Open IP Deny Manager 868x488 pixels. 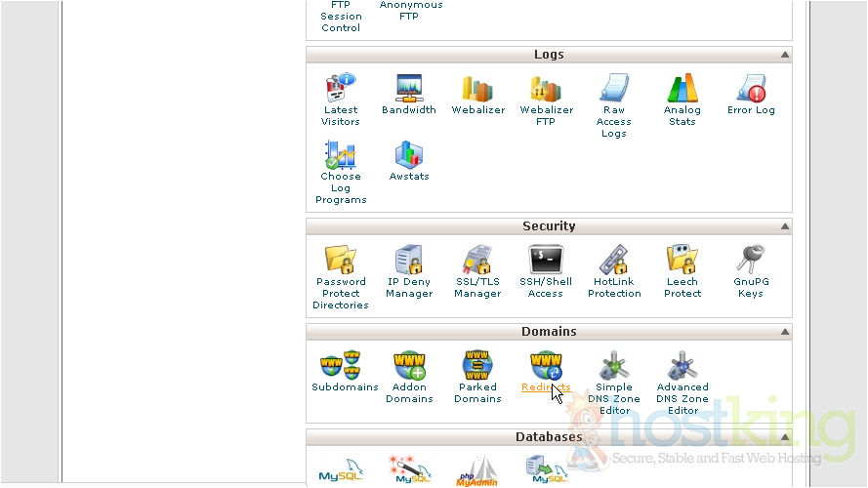point(409,260)
